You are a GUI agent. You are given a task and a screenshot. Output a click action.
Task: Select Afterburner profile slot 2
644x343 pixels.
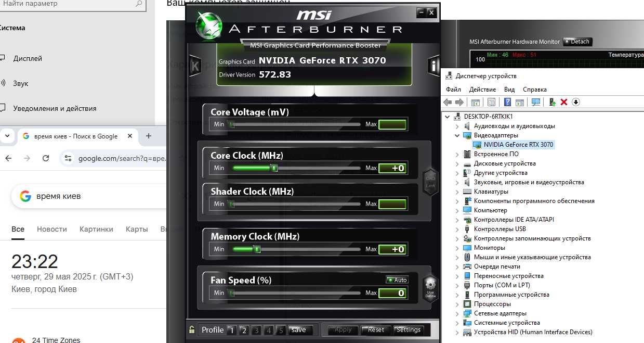(x=244, y=330)
